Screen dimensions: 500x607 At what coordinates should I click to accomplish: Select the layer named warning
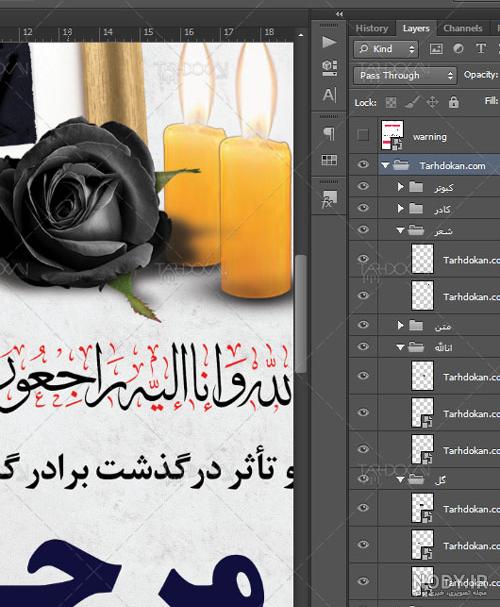coord(430,137)
